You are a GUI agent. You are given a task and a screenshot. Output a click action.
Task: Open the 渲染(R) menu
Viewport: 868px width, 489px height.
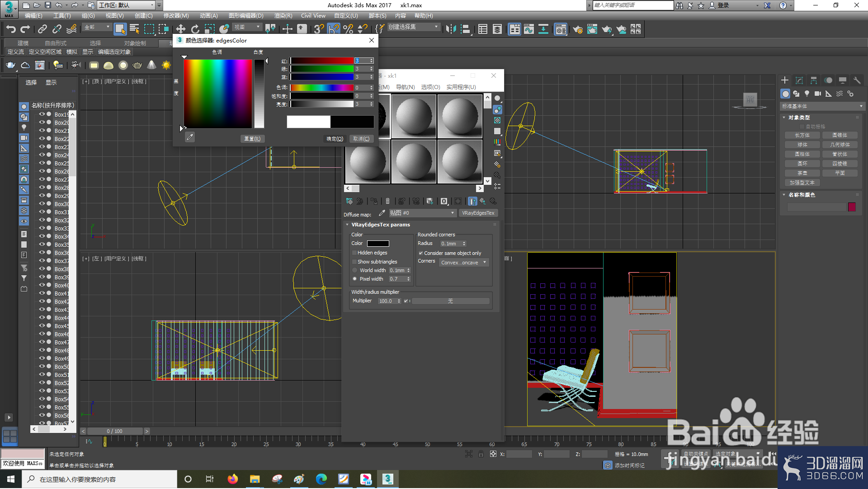pyautogui.click(x=283, y=16)
